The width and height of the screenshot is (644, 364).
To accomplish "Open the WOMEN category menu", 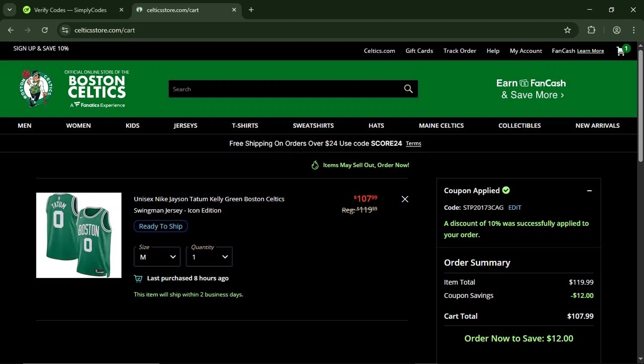I will click(79, 125).
